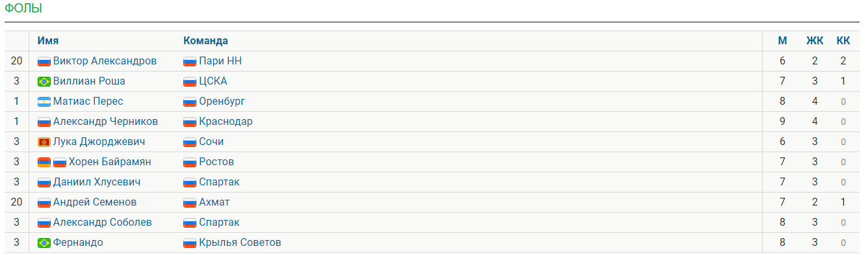Open player profile Андрей Семенов
The width and height of the screenshot is (868, 255).
click(x=95, y=202)
